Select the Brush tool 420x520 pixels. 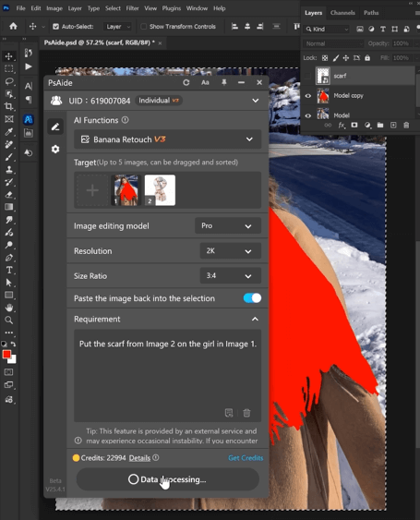(9, 157)
